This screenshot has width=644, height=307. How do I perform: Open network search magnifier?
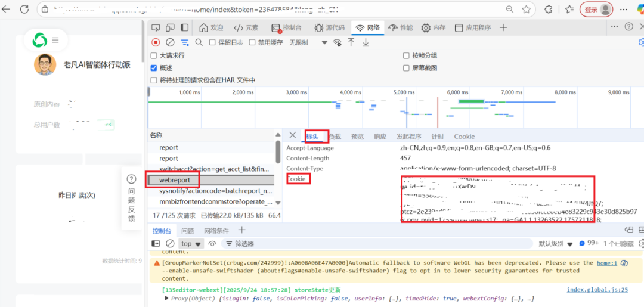tap(199, 42)
